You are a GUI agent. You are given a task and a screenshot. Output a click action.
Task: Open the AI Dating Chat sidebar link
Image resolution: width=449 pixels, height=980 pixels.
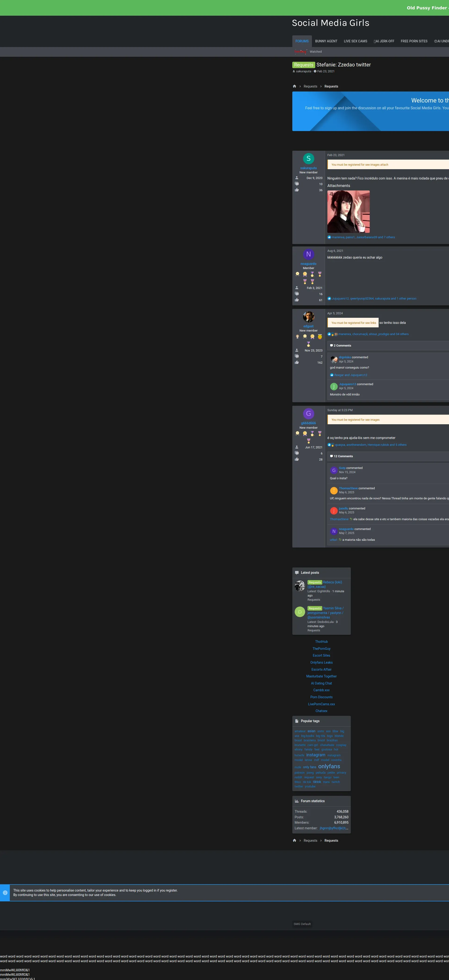(321, 683)
